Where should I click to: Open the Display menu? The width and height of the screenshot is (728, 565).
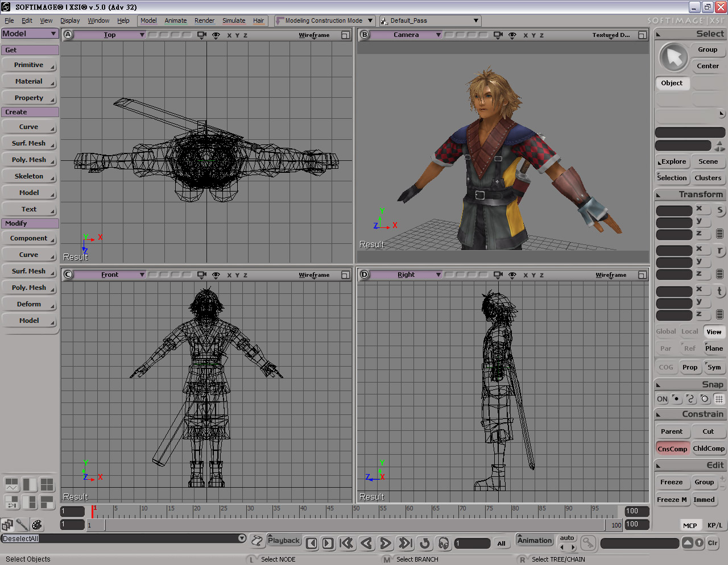[70, 20]
